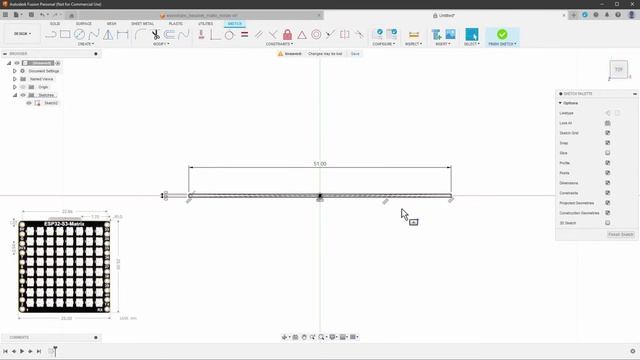Switch to the Mesh tab
The height and width of the screenshot is (360, 640).
click(x=111, y=24)
